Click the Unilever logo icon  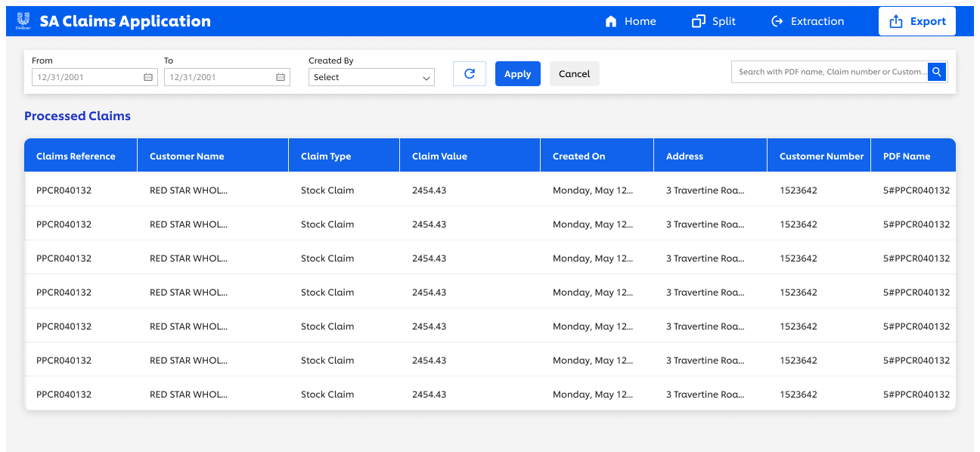(x=23, y=20)
